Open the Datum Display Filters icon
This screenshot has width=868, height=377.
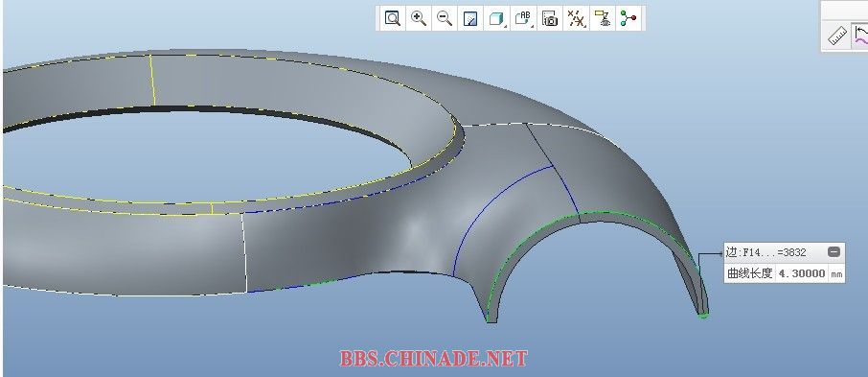coord(576,18)
